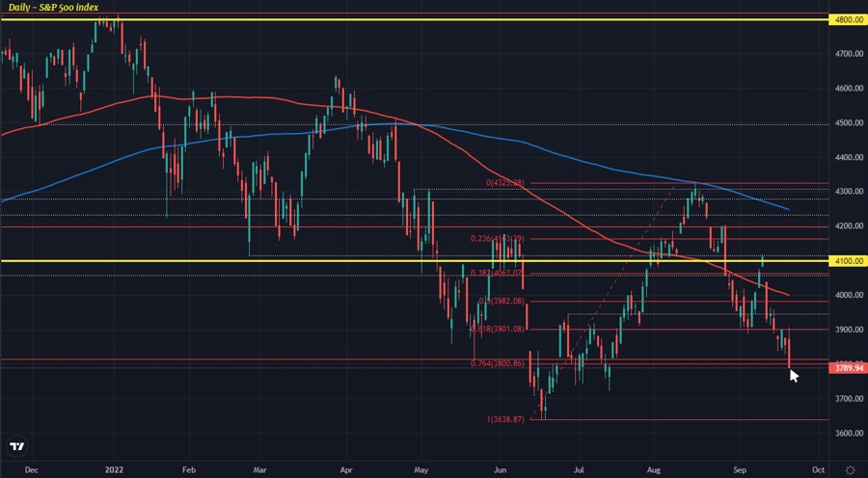The height and width of the screenshot is (478, 868).
Task: Click the Oct label on time axis
Action: 819,469
